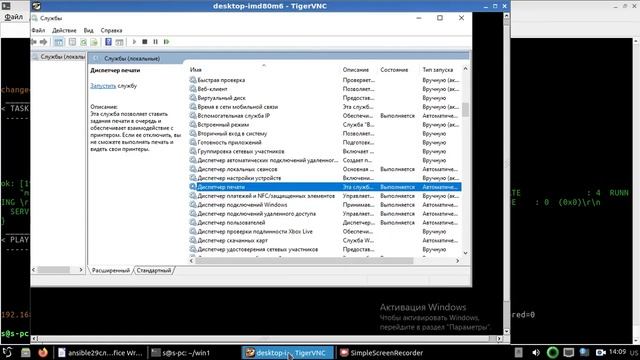Open the Файл menu in background window
The image size is (640, 360).
coord(14,17)
